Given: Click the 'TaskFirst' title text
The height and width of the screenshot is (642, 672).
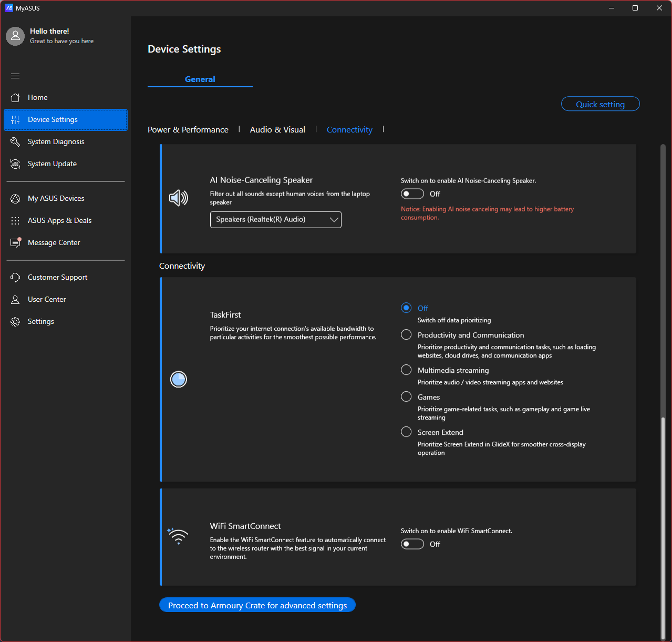Looking at the screenshot, I should coord(225,314).
